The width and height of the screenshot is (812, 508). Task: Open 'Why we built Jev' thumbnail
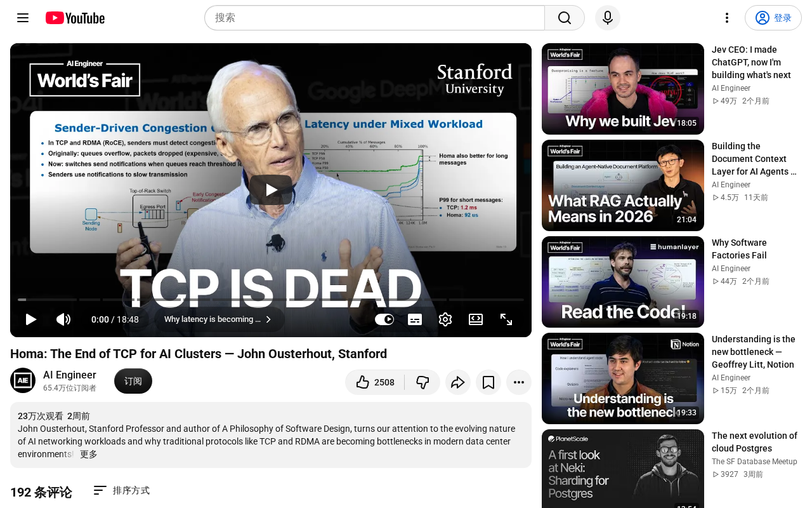(623, 89)
